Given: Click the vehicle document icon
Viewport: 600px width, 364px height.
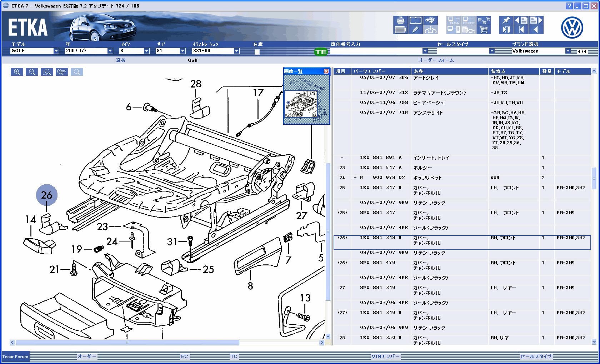Looking at the screenshot, I should (x=469, y=30).
